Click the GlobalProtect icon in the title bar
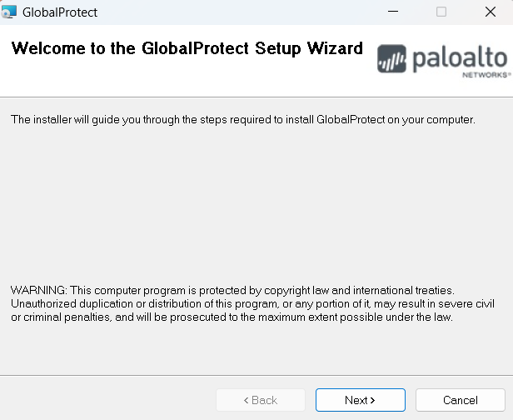Viewport: 513px width, 420px height. (x=9, y=12)
